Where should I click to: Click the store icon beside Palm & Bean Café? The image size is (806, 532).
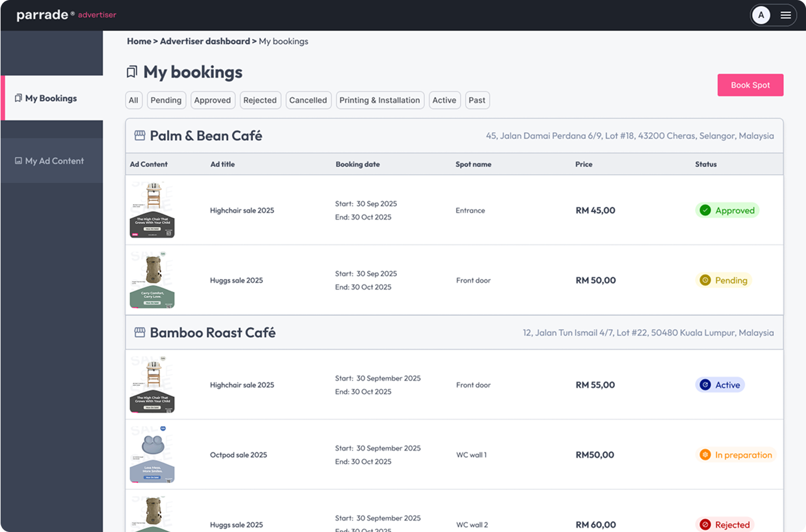[139, 134]
